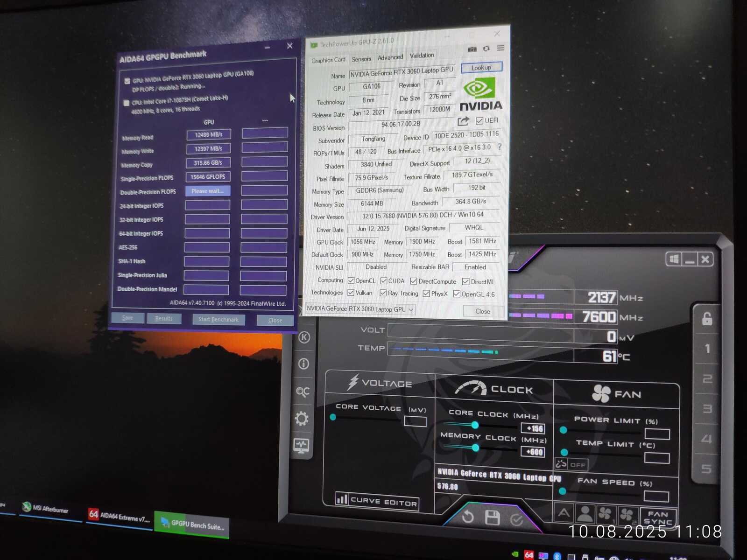
Task: Toggle the Vulkan checkbox
Action: tap(351, 293)
